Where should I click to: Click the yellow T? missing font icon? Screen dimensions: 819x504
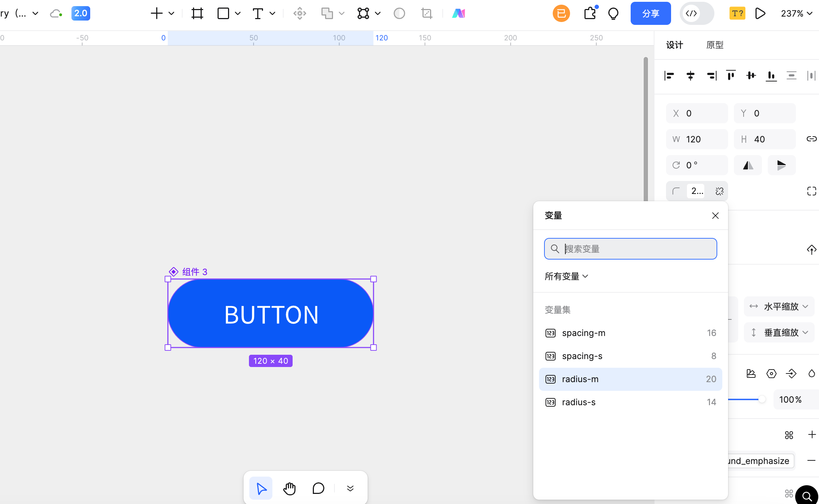click(x=737, y=13)
